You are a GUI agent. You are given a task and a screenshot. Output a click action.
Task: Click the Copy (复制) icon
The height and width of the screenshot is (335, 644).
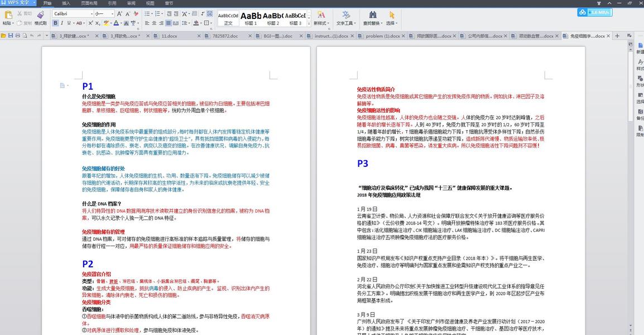pos(20,23)
